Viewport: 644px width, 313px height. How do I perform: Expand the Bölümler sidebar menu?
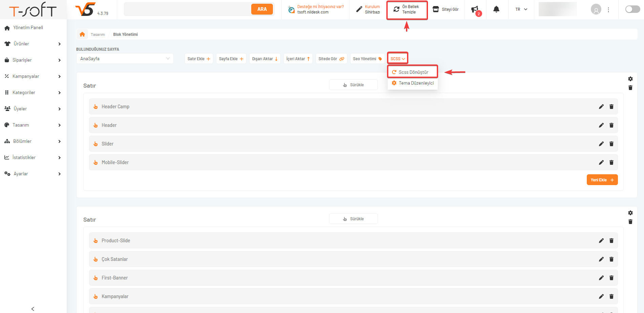(33, 141)
